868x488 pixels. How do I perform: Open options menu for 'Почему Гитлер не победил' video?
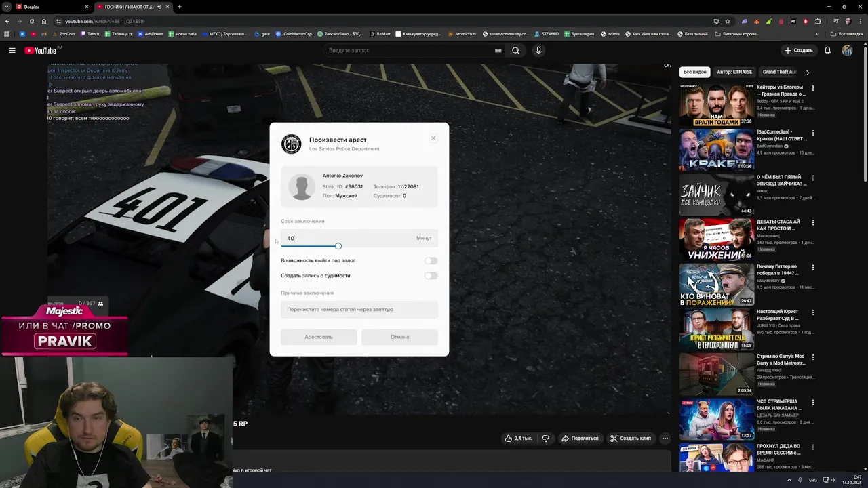[813, 267]
